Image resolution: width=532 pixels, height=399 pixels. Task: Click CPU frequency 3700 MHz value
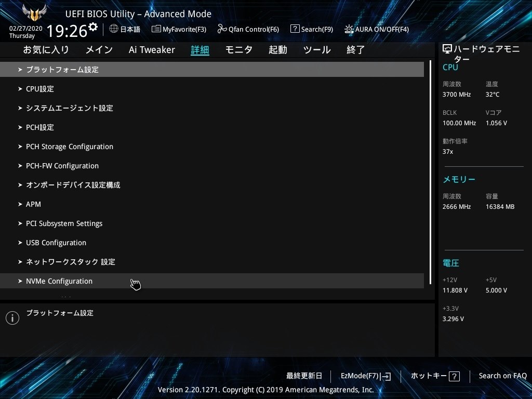click(x=456, y=95)
